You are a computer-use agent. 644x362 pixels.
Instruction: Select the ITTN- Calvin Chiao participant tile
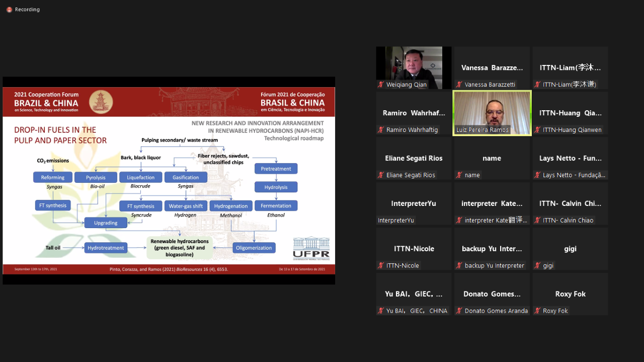coord(571,204)
